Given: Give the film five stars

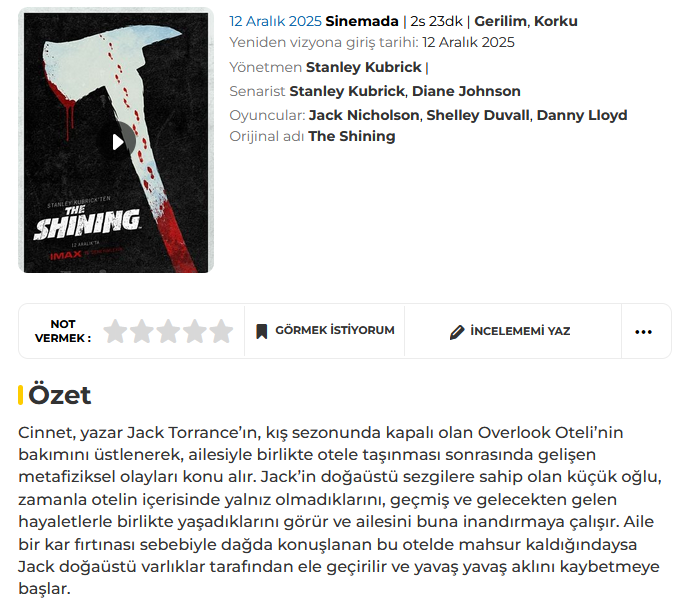Looking at the screenshot, I should pos(220,331).
